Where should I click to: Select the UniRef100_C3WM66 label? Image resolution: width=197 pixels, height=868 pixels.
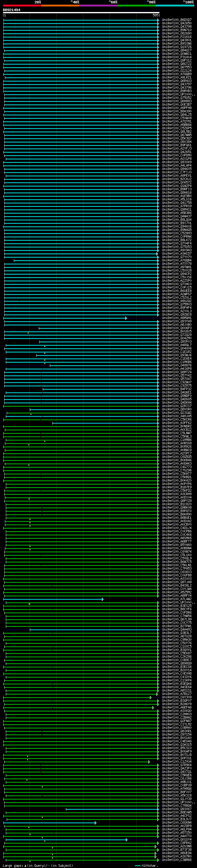pyautogui.click(x=177, y=860)
